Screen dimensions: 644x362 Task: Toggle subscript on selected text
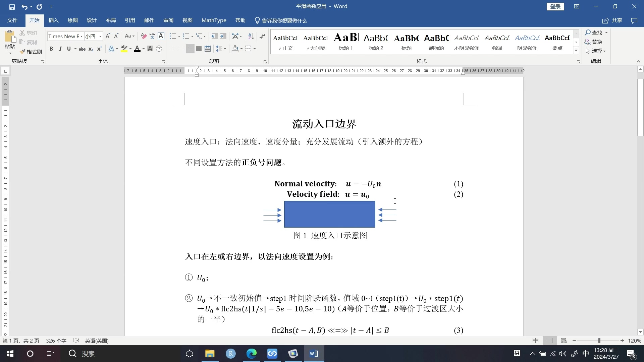coord(90,49)
